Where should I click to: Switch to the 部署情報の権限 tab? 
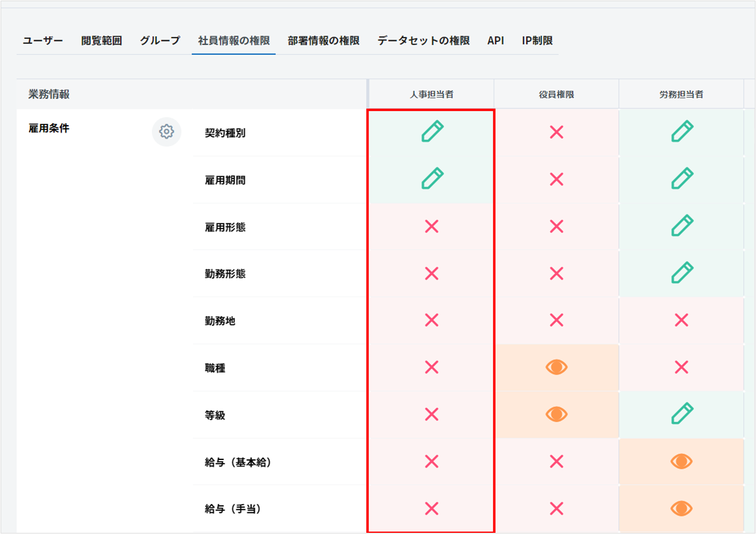pyautogui.click(x=323, y=41)
